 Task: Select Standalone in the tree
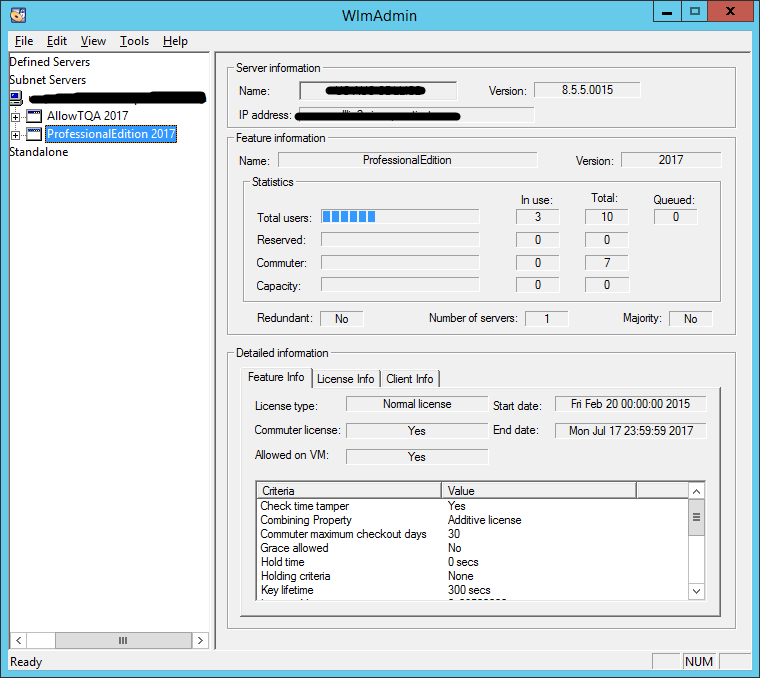(39, 152)
